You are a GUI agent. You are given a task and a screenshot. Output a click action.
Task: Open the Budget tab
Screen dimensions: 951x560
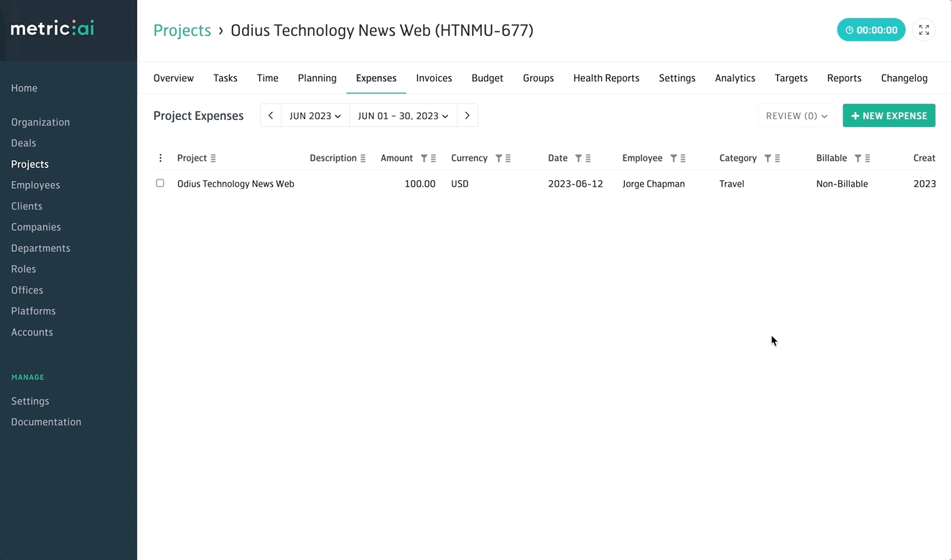487,78
